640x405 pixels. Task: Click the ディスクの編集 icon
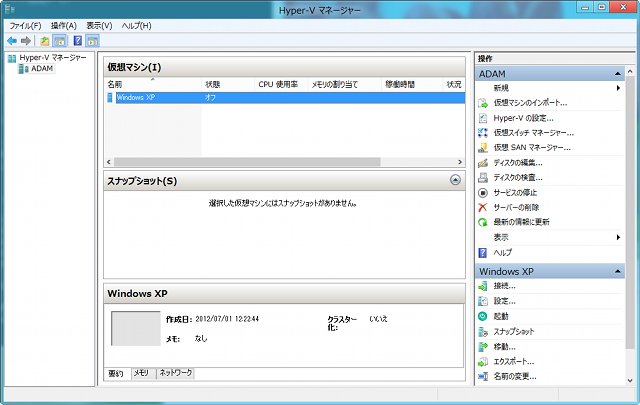(x=483, y=163)
